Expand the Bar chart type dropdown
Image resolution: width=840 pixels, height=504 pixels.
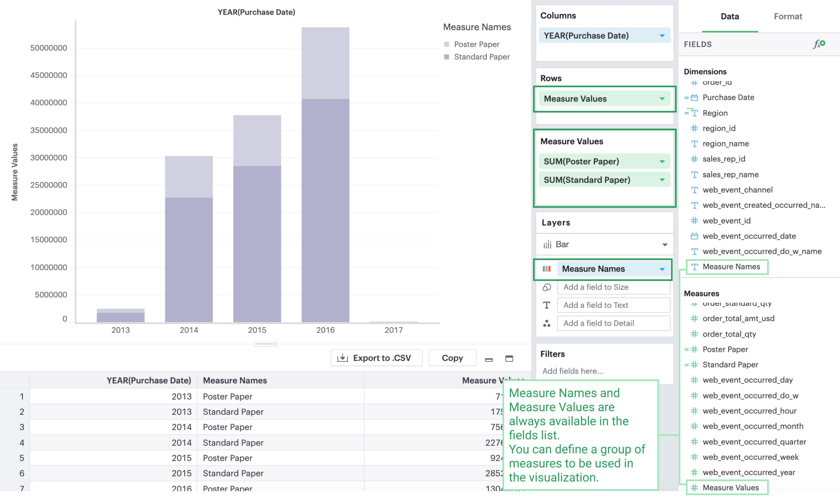pyautogui.click(x=665, y=245)
